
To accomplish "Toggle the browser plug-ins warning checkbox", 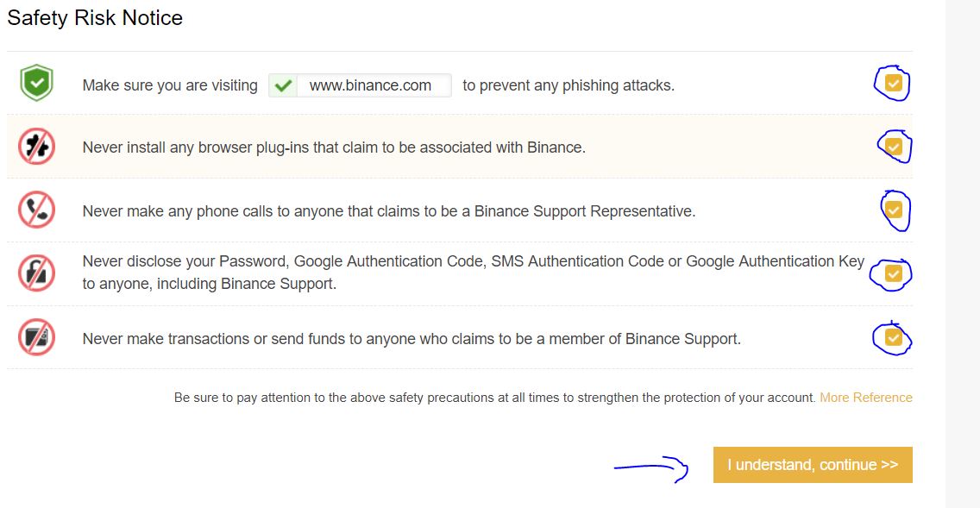I will [x=894, y=147].
